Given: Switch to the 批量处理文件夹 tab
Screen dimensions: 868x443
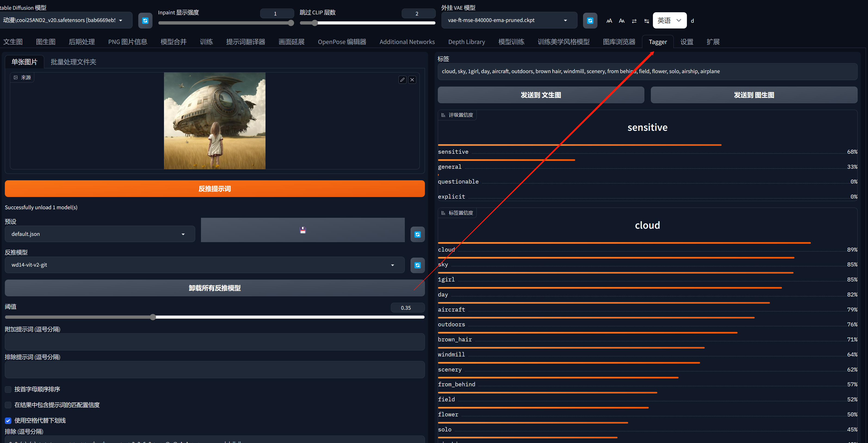Looking at the screenshot, I should coord(74,62).
